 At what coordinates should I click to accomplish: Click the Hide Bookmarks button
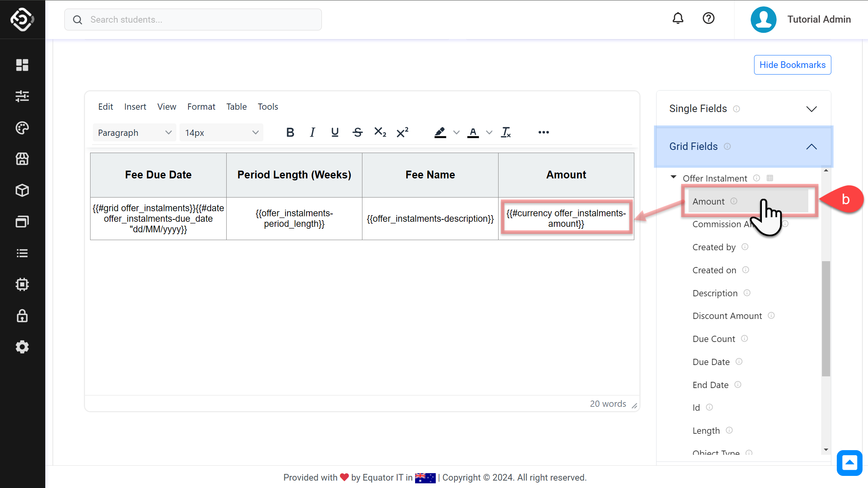[x=792, y=65]
